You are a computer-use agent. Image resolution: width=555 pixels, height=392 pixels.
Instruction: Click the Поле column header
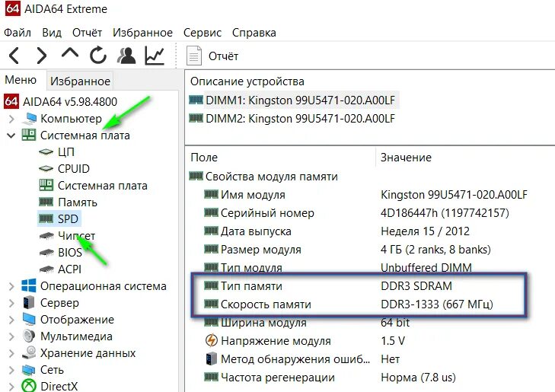pos(204,158)
